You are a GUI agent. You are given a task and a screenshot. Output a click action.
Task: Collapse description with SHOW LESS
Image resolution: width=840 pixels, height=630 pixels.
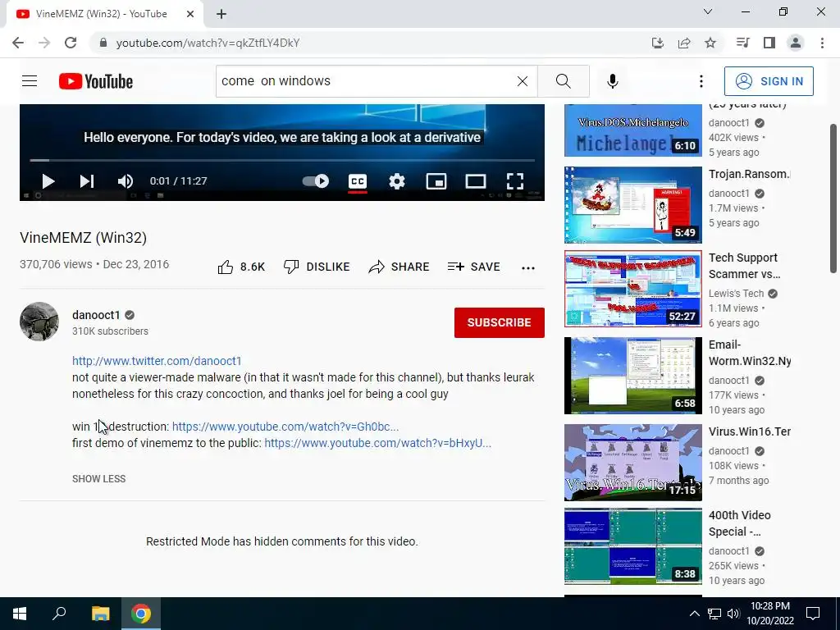(99, 479)
